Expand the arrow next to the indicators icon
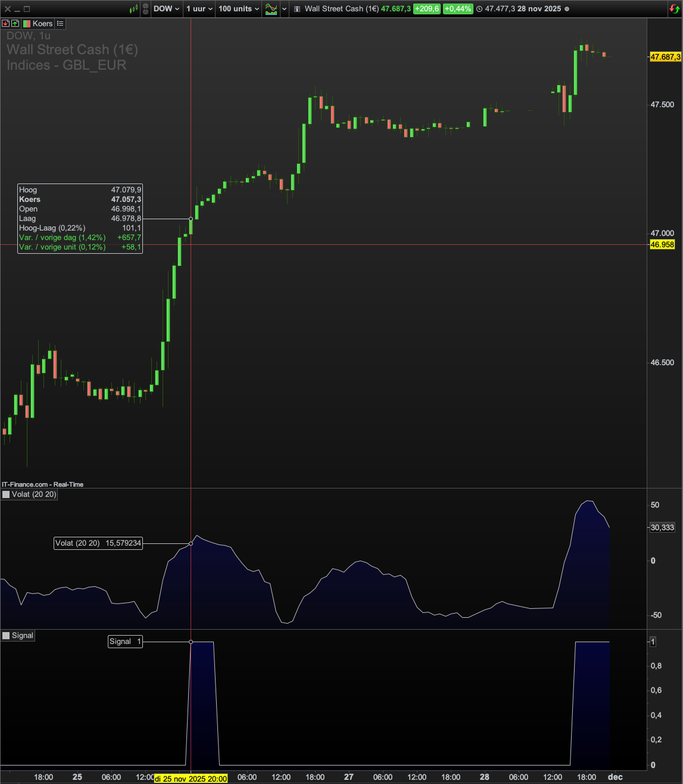 pyautogui.click(x=285, y=9)
